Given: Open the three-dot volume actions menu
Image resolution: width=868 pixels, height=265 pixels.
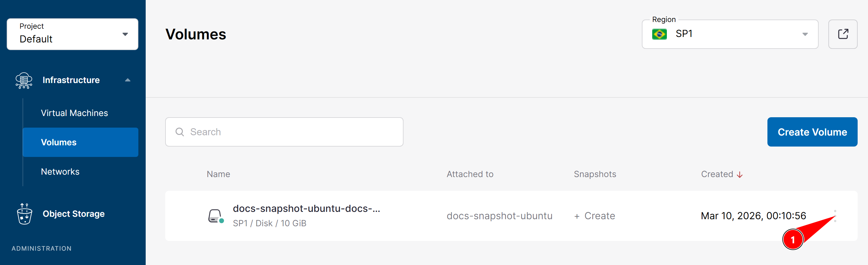Looking at the screenshot, I should point(835,216).
